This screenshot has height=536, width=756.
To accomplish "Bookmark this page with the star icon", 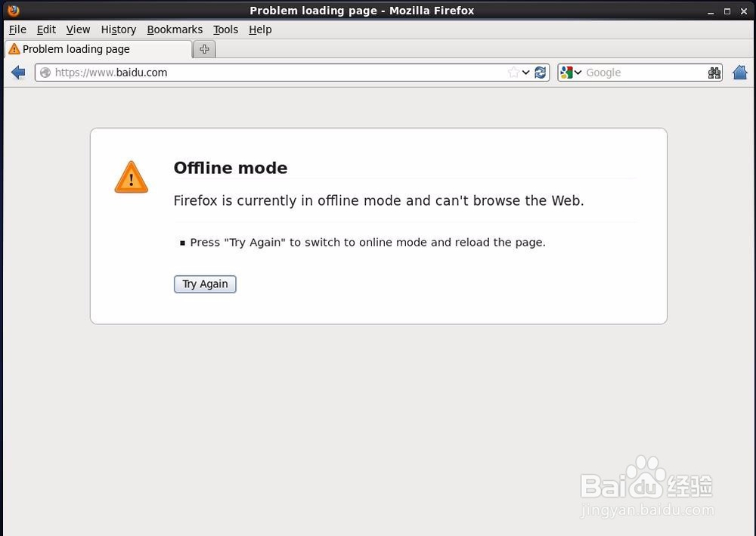I will pos(513,73).
